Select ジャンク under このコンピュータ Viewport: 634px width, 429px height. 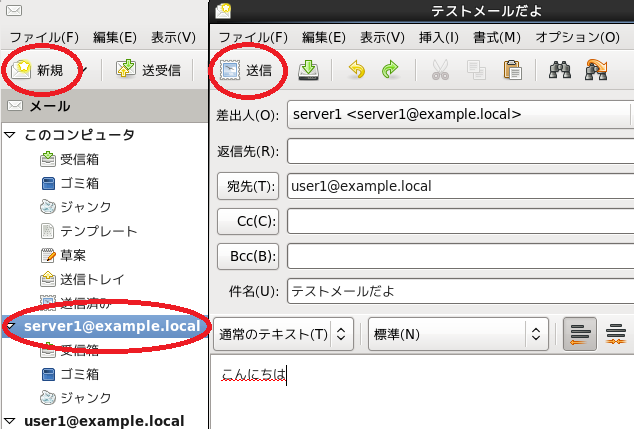coord(76,207)
